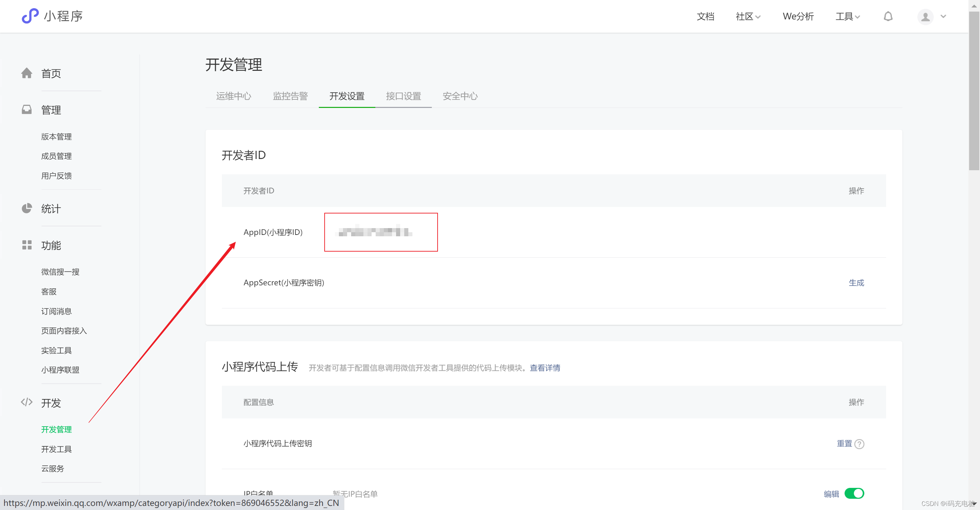Viewport: 980px width, 510px height.
Task: Click the 首页 home icon
Action: 27,73
